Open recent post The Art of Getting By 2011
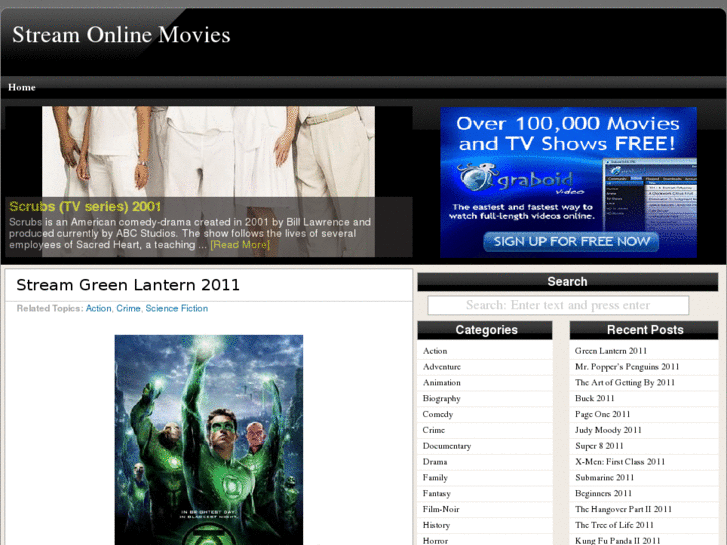This screenshot has width=727, height=545. point(625,383)
